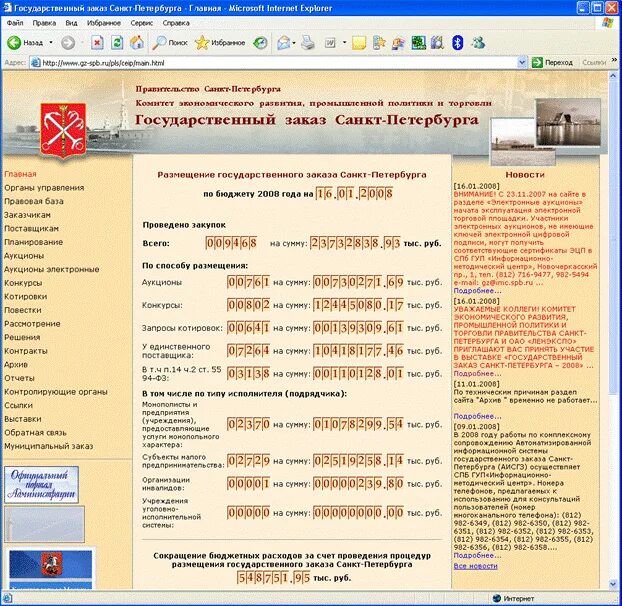Image resolution: width=622 pixels, height=606 pixels.
Task: Open the Решения link
Action: click(x=22, y=337)
